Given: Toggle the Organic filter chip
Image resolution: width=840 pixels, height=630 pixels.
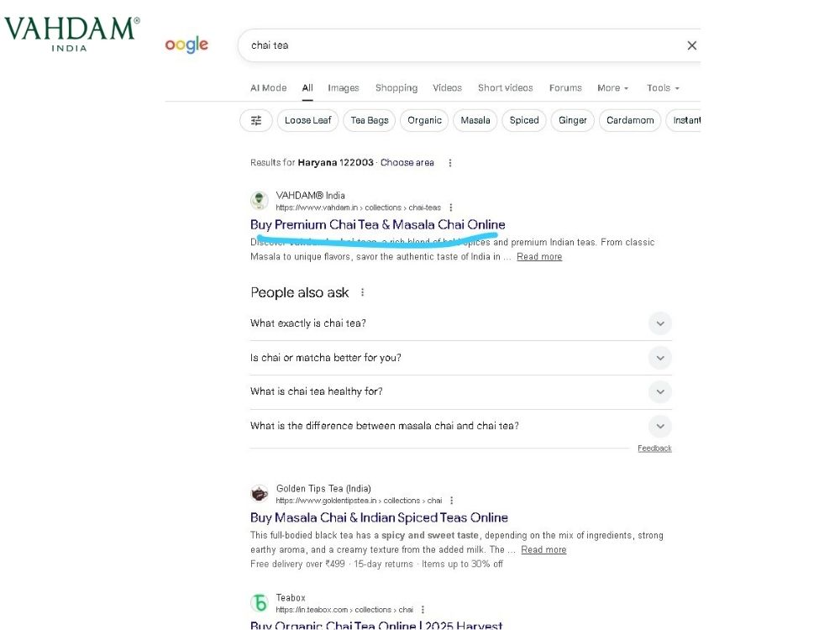Looking at the screenshot, I should [424, 120].
